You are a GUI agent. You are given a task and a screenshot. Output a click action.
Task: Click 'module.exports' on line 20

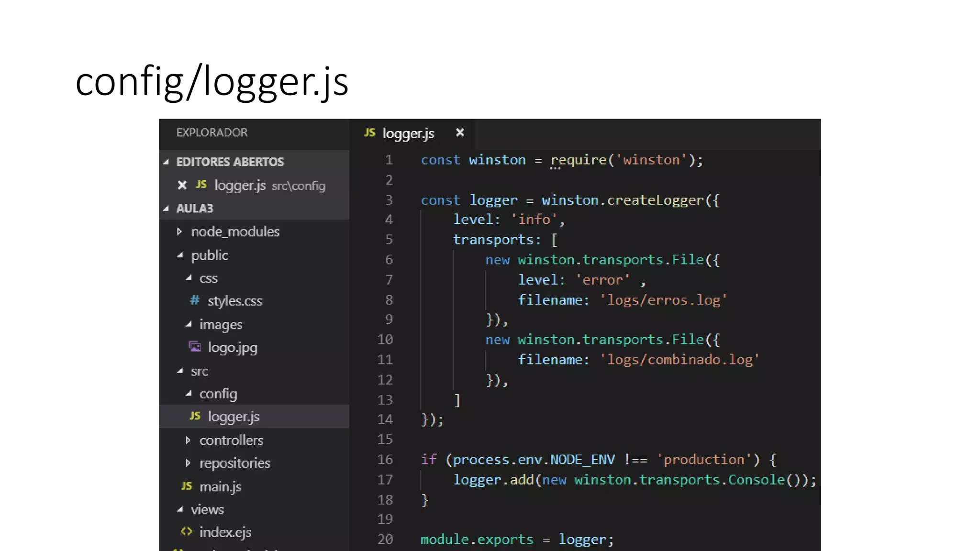point(477,540)
